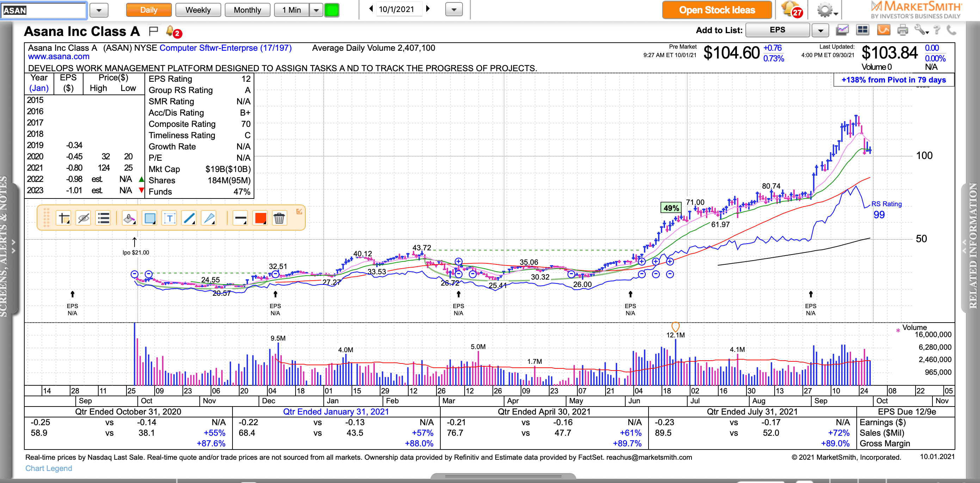Switch to the Monthly chart tab
This screenshot has width=980, height=483.
(x=247, y=10)
